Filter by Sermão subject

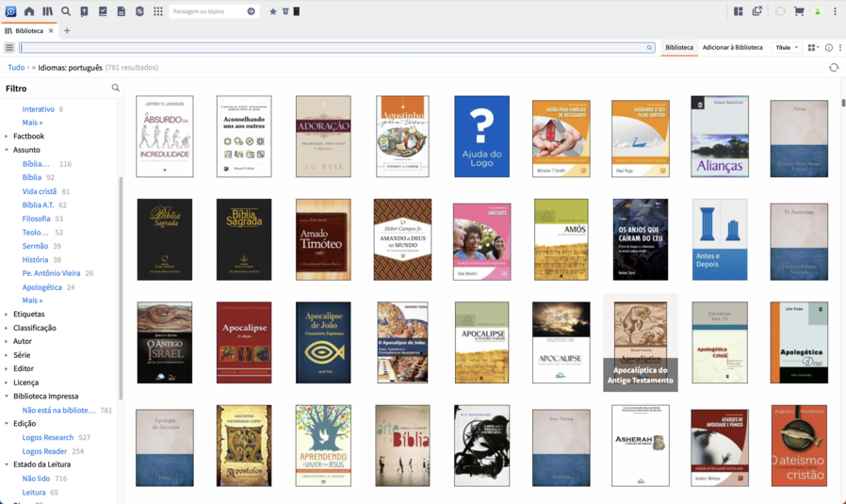(x=35, y=246)
